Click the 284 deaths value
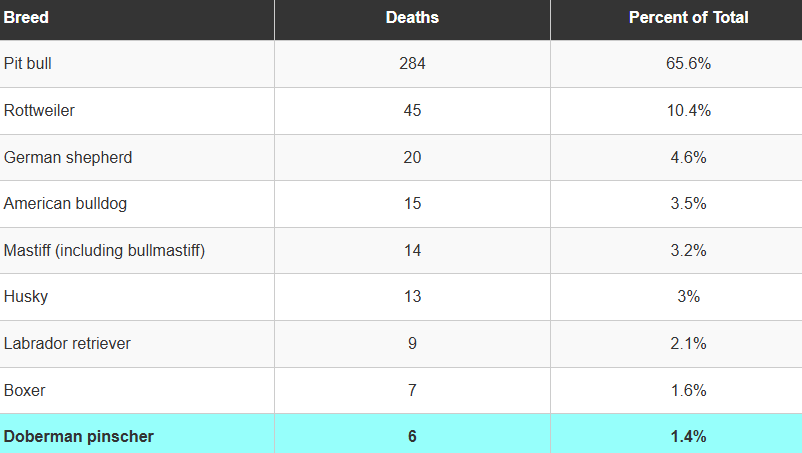 point(412,64)
